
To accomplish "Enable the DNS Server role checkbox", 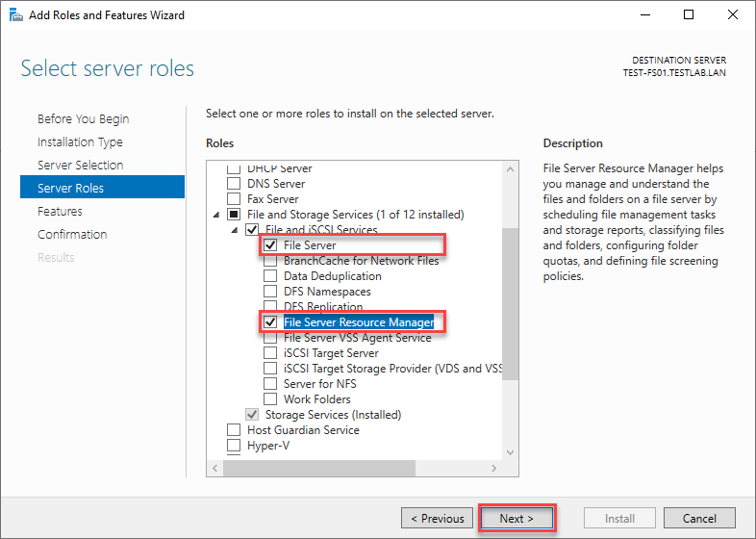I will click(x=234, y=184).
